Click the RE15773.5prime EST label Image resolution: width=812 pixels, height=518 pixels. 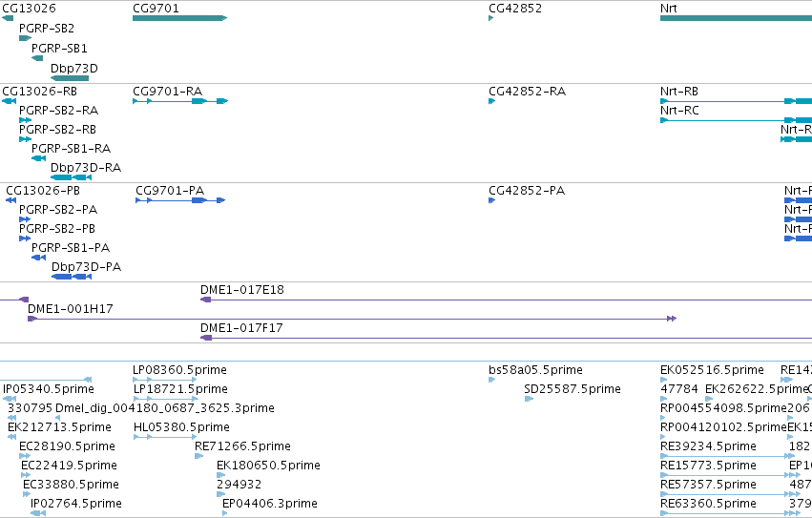click(x=708, y=466)
